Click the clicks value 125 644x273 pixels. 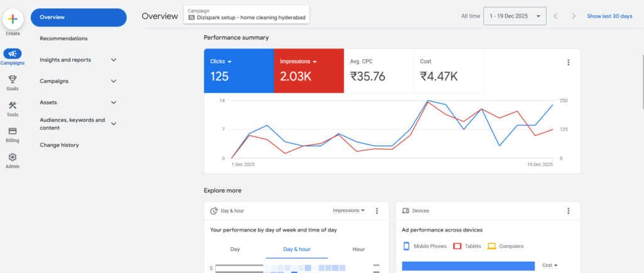(219, 76)
